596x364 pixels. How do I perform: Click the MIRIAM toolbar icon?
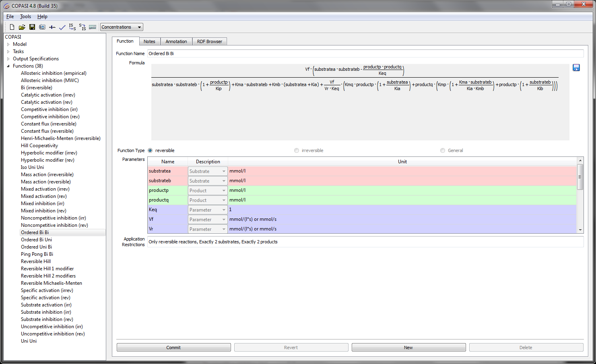pos(93,27)
